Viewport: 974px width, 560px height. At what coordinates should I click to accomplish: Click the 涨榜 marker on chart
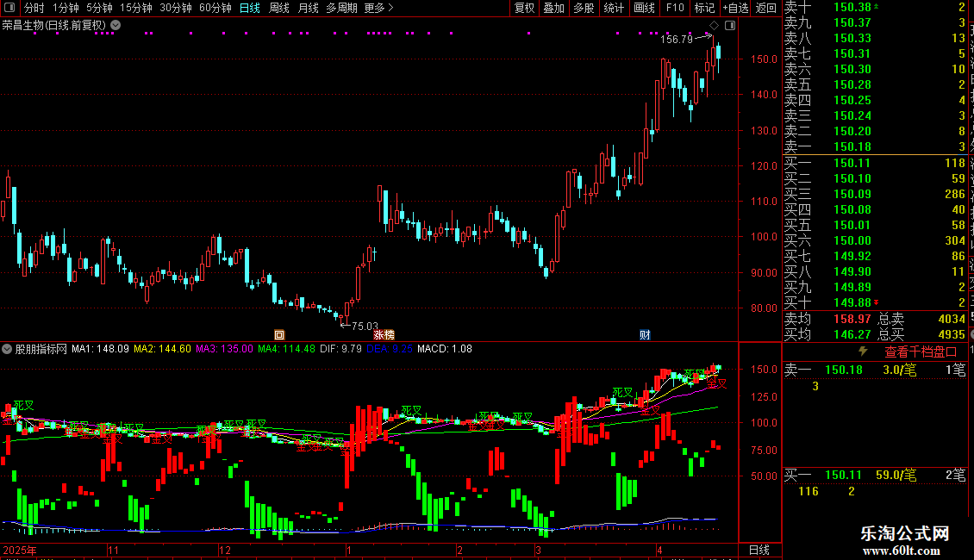[x=384, y=334]
